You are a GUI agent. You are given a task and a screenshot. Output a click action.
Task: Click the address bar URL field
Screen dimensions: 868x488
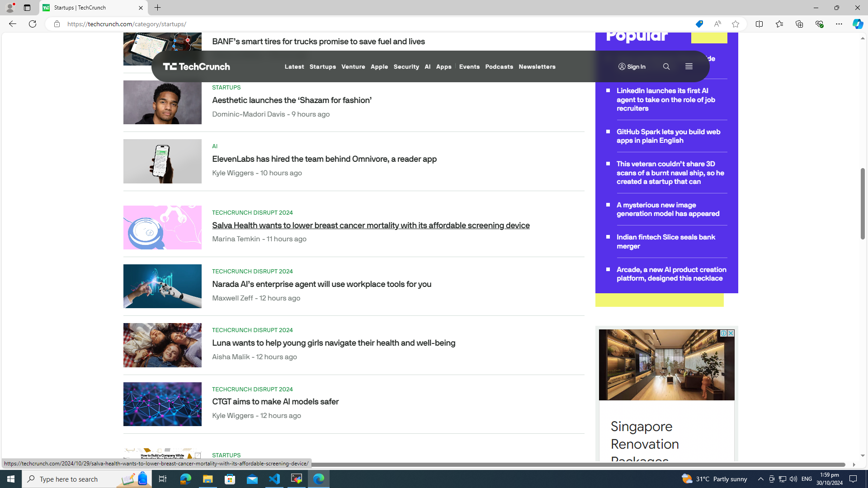(375, 24)
